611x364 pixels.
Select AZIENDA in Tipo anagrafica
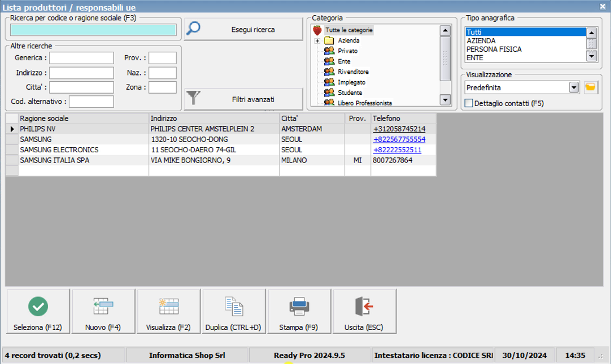click(x=525, y=40)
